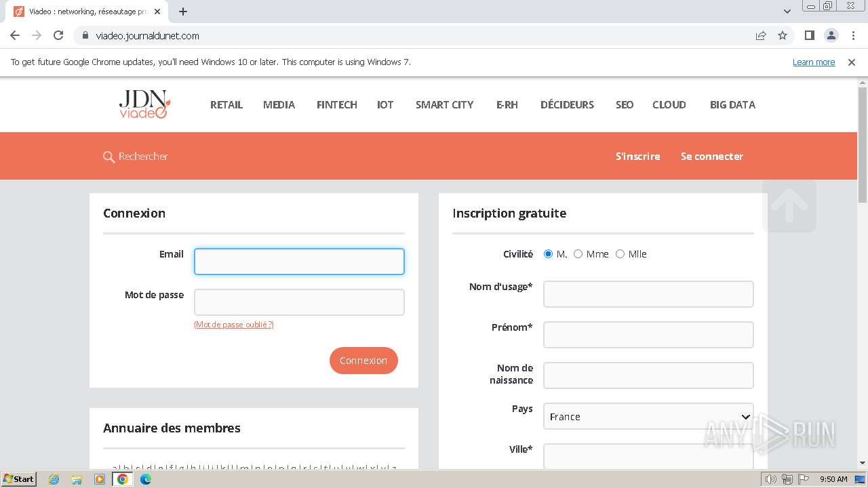The image size is (868, 488).
Task: Select the M. civility option
Action: (x=549, y=254)
